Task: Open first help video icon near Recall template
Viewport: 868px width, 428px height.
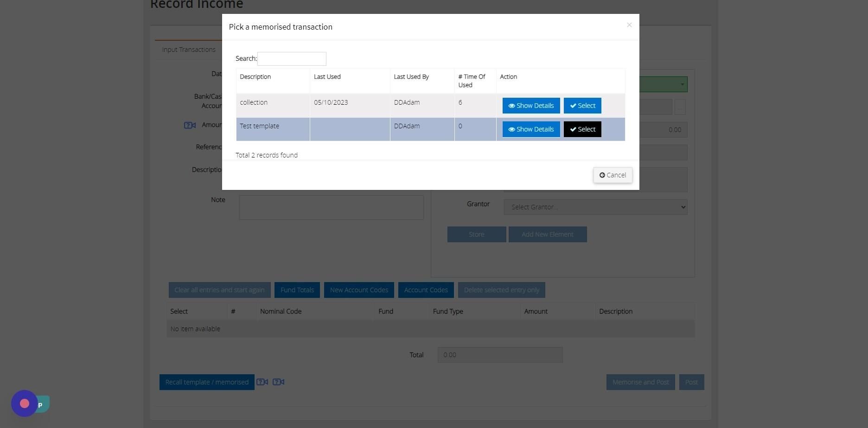Action: click(262, 382)
